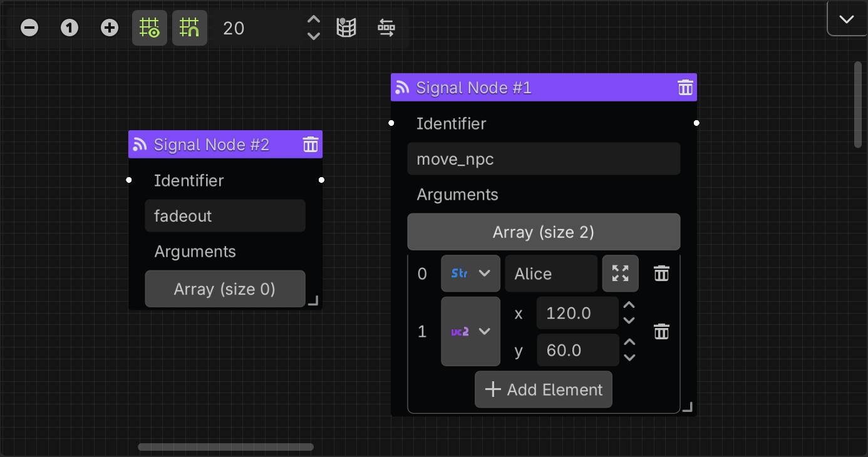Delete the Alice argument with trash icon
Viewport: 868px width, 457px height.
coord(661,273)
